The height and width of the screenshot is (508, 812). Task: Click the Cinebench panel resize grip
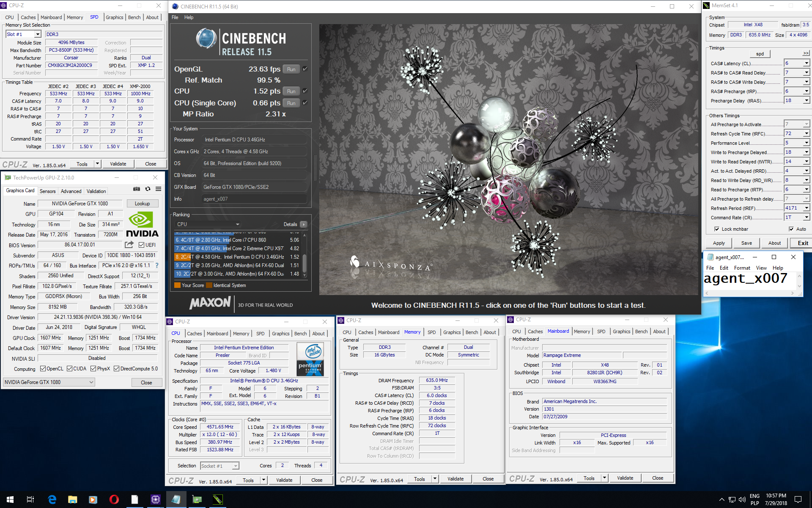click(x=315, y=168)
